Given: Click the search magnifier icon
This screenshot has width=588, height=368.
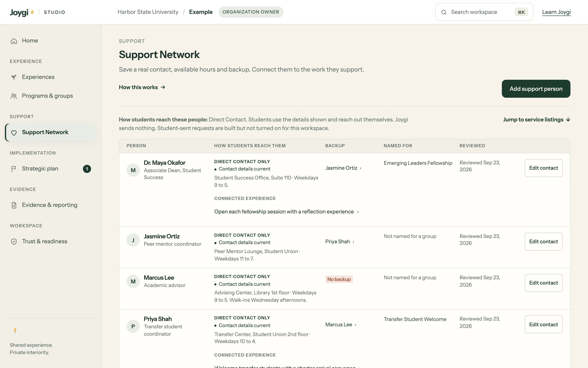Looking at the screenshot, I should (444, 12).
